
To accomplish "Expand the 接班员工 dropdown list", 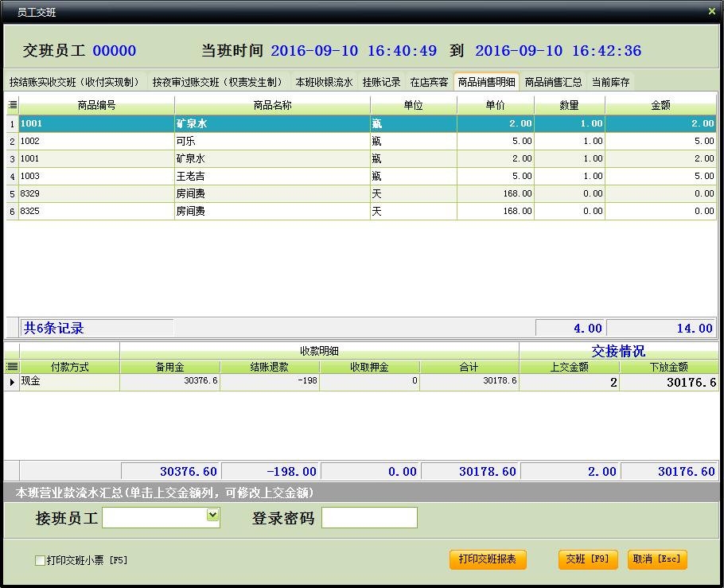I will point(212,515).
